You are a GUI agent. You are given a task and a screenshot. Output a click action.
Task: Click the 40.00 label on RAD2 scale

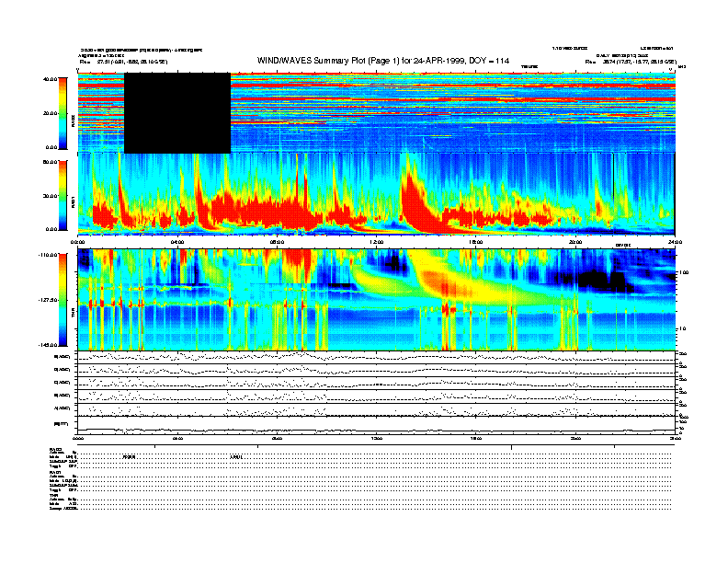pos(50,79)
